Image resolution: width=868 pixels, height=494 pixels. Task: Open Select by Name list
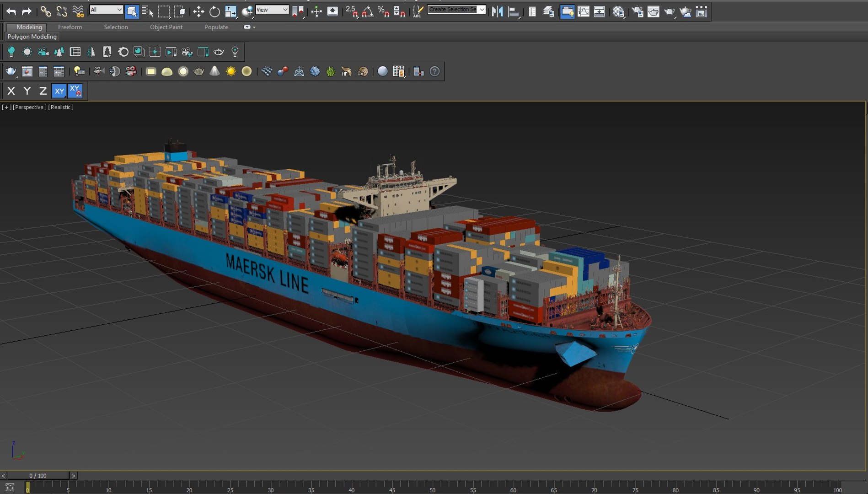(x=147, y=11)
